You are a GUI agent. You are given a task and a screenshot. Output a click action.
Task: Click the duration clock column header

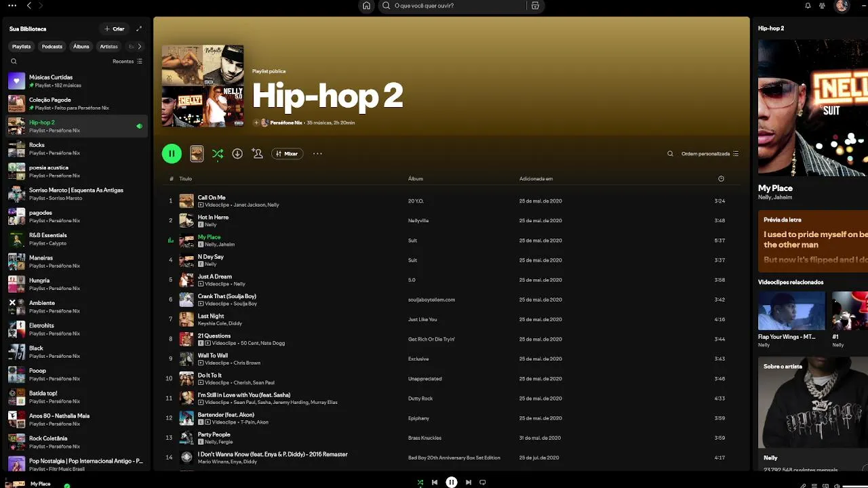pyautogui.click(x=721, y=179)
